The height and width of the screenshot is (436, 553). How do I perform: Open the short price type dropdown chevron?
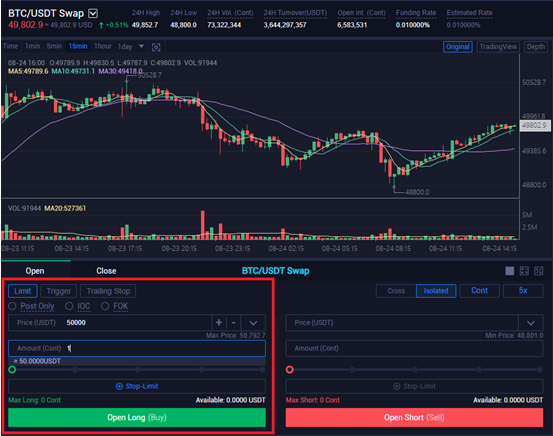point(531,323)
